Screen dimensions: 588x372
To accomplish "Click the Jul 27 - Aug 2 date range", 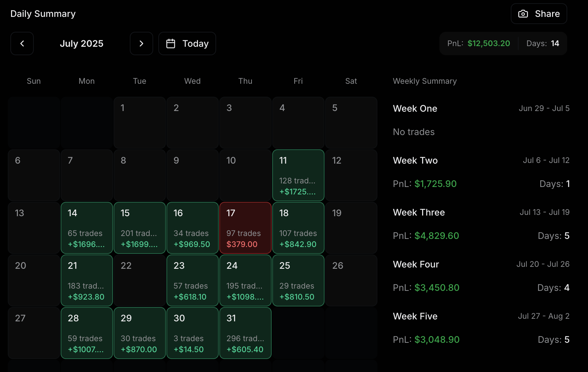I will 544,316.
